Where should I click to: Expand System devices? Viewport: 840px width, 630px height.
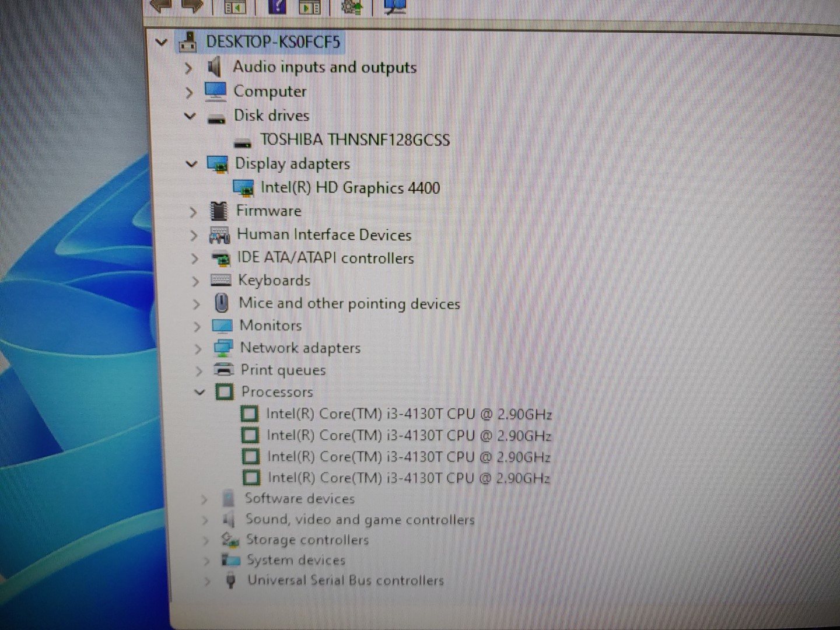click(206, 561)
